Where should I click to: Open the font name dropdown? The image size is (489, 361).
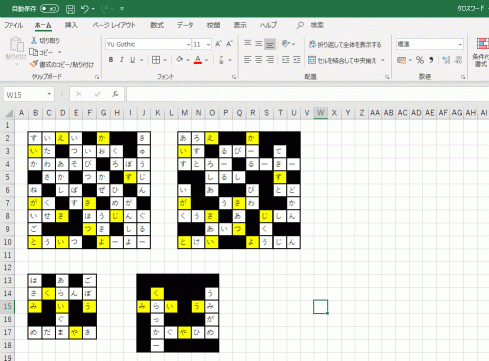pyautogui.click(x=188, y=44)
